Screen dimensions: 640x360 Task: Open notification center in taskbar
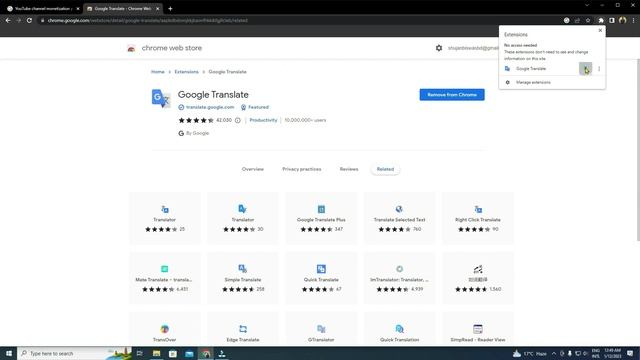(630, 353)
